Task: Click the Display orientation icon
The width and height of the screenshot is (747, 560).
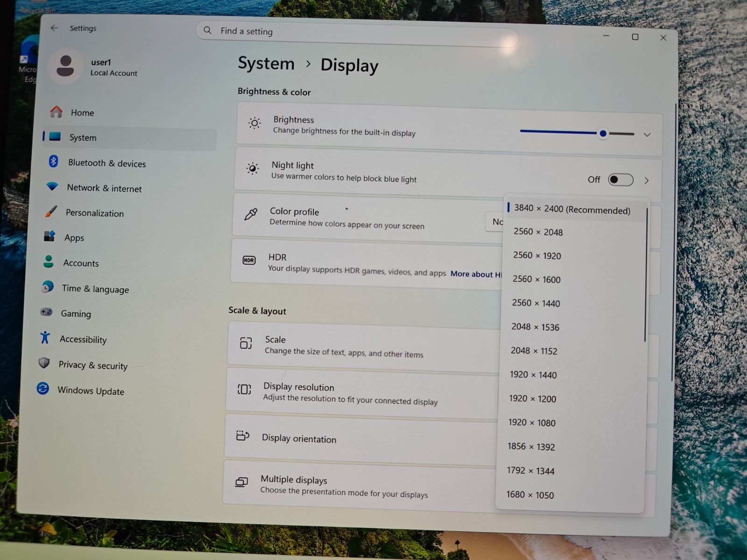Action: [x=243, y=436]
